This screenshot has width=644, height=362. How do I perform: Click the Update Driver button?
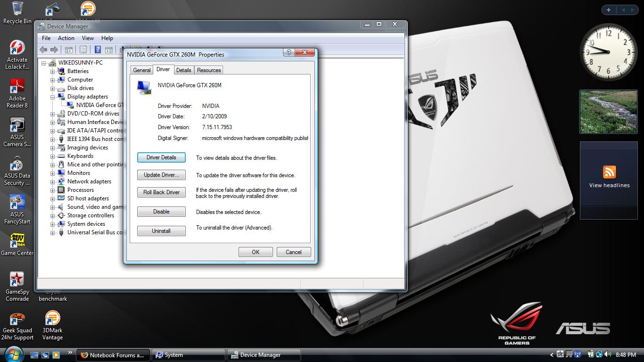coord(161,175)
